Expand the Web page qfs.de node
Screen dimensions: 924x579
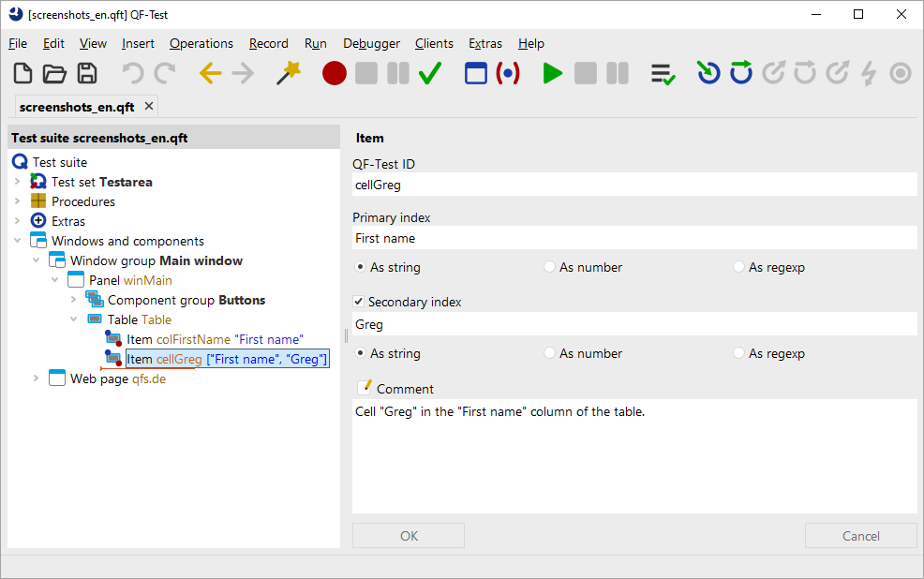36,379
